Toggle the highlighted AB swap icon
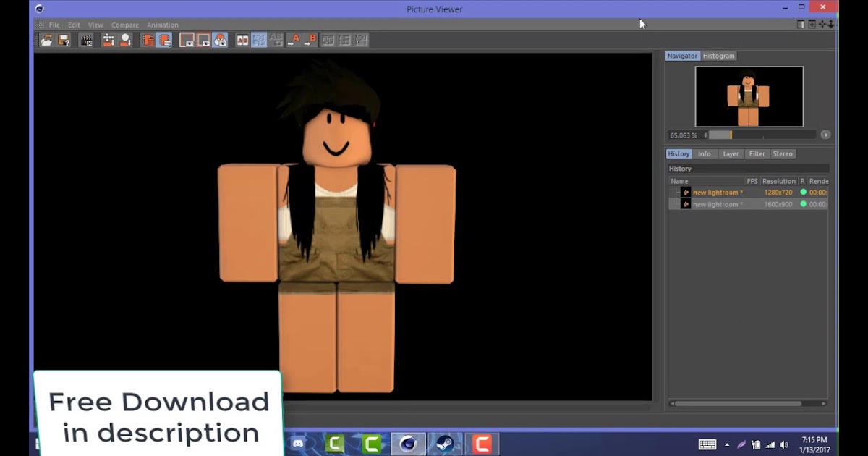 (259, 41)
